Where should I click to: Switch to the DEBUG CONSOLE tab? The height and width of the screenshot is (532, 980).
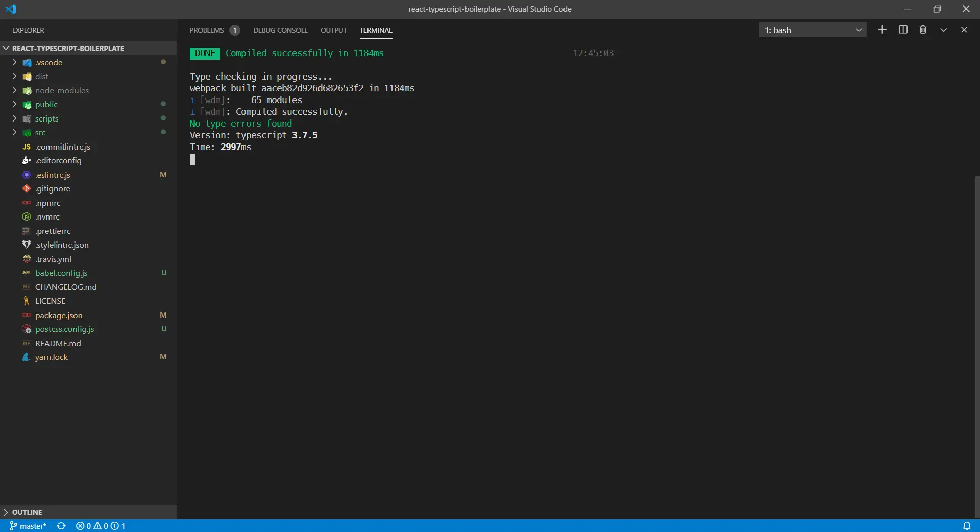tap(281, 30)
